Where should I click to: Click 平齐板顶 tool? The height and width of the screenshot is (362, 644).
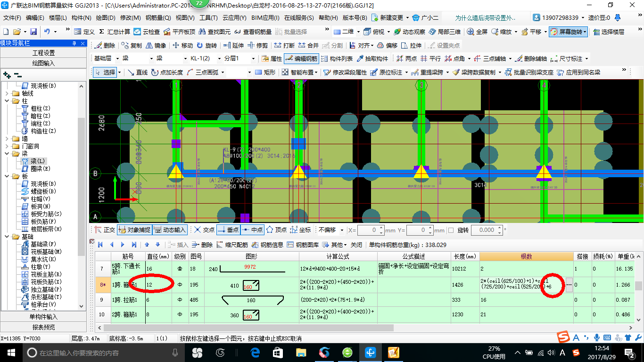tap(179, 32)
